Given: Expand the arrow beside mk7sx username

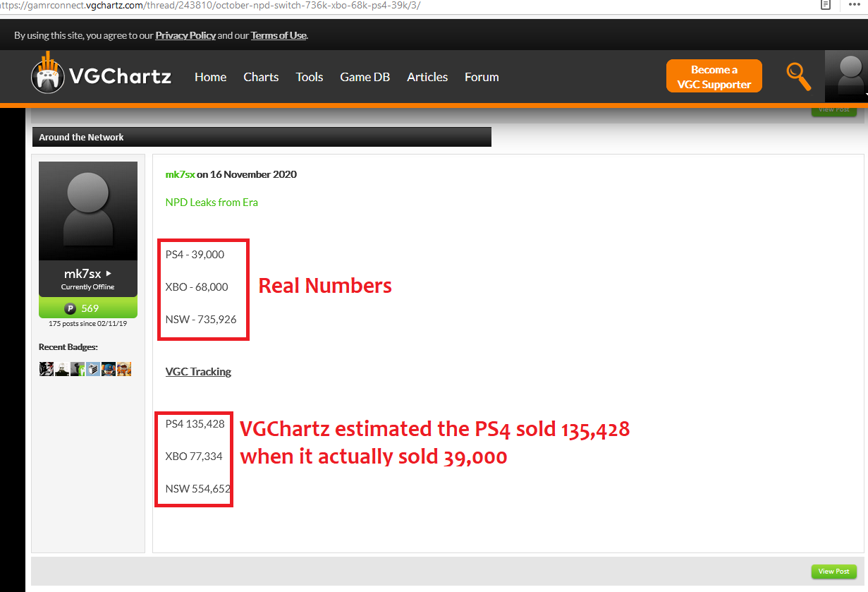Looking at the screenshot, I should (x=109, y=273).
